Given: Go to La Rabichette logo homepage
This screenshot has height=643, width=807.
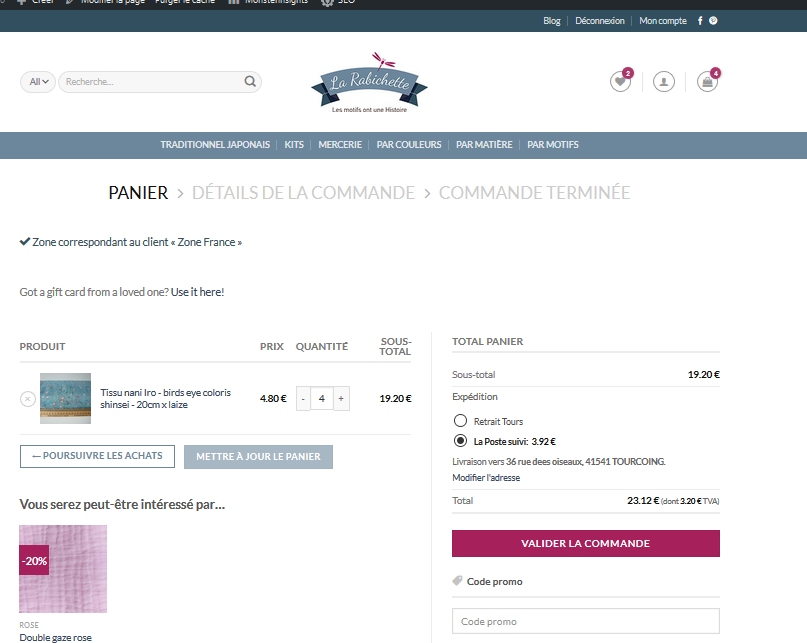Looking at the screenshot, I should coord(370,82).
